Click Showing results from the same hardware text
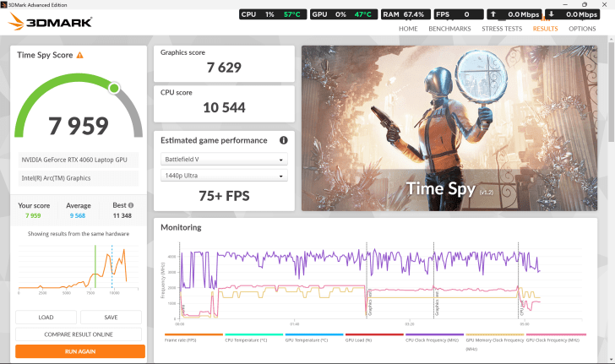Image resolution: width=615 pixels, height=364 pixels. (79, 234)
